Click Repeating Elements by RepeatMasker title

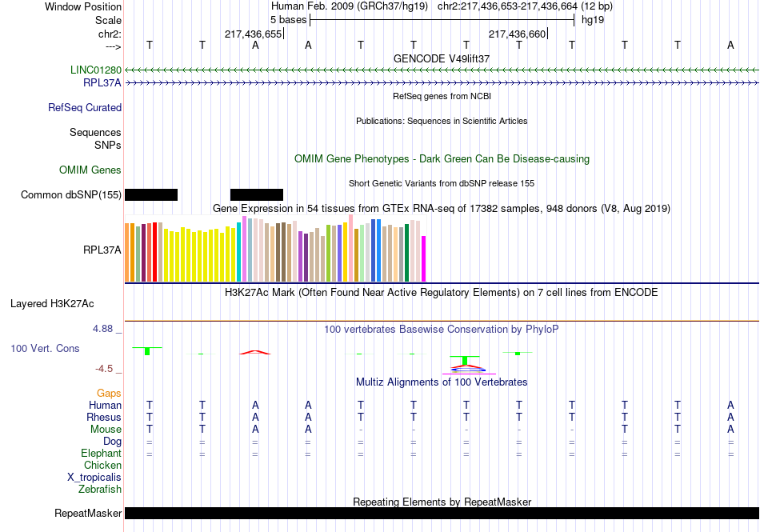pyautogui.click(x=442, y=502)
